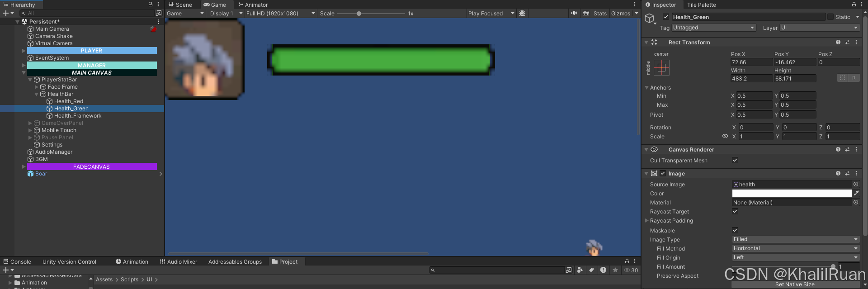Click the Hierarchy search-by-type icon
The image size is (868, 289).
pos(158,13)
